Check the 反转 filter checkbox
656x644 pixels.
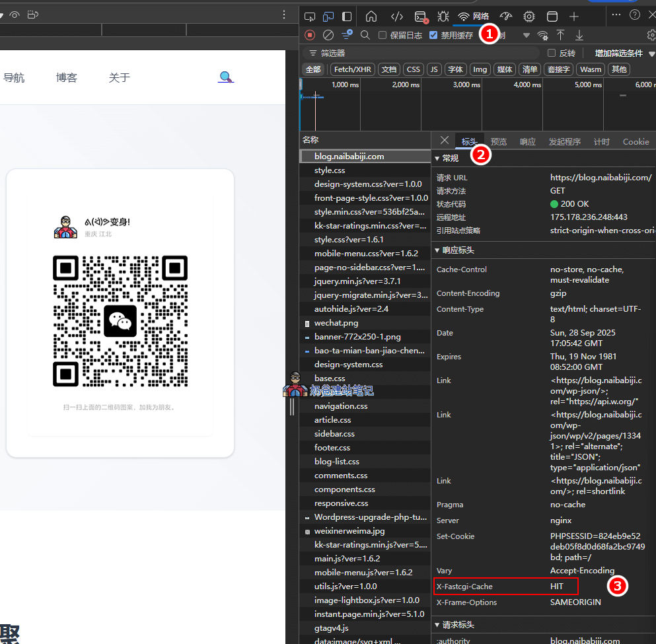[x=552, y=53]
